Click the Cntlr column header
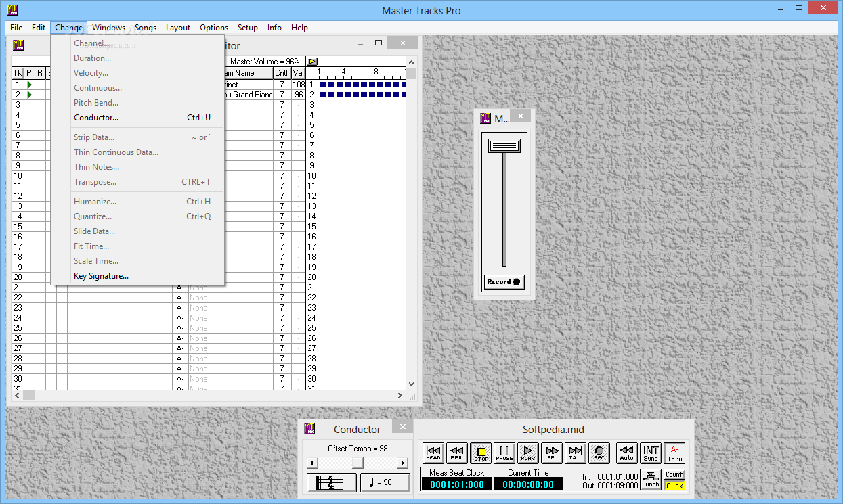The image size is (843, 504). tap(282, 73)
